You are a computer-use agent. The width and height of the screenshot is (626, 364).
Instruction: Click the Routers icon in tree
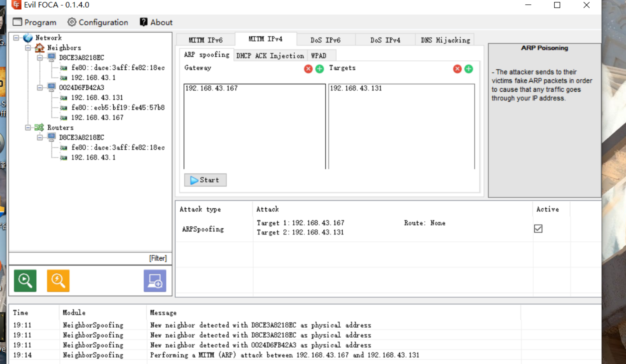coord(39,128)
